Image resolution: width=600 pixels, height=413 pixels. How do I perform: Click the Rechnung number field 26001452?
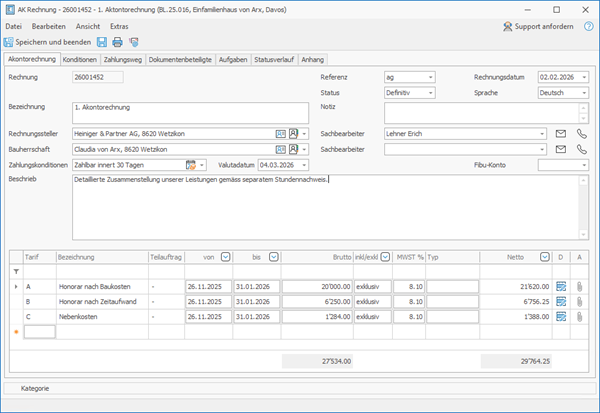[98, 77]
